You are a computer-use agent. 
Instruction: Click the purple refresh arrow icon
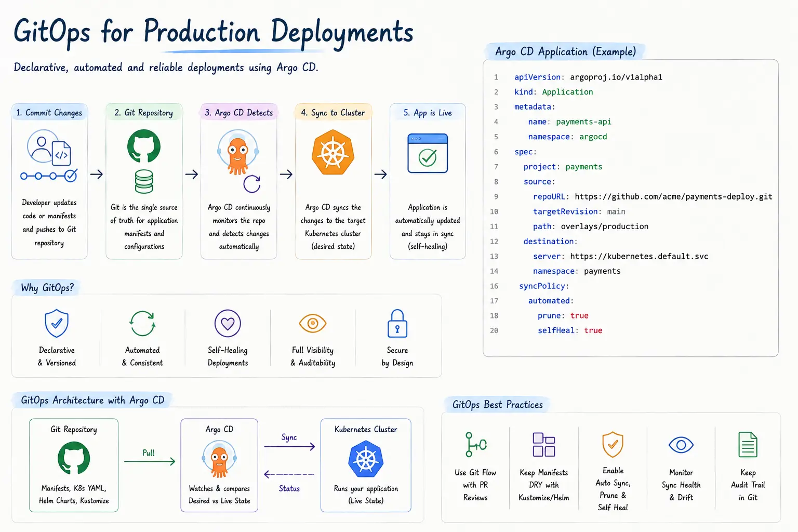pos(252,183)
